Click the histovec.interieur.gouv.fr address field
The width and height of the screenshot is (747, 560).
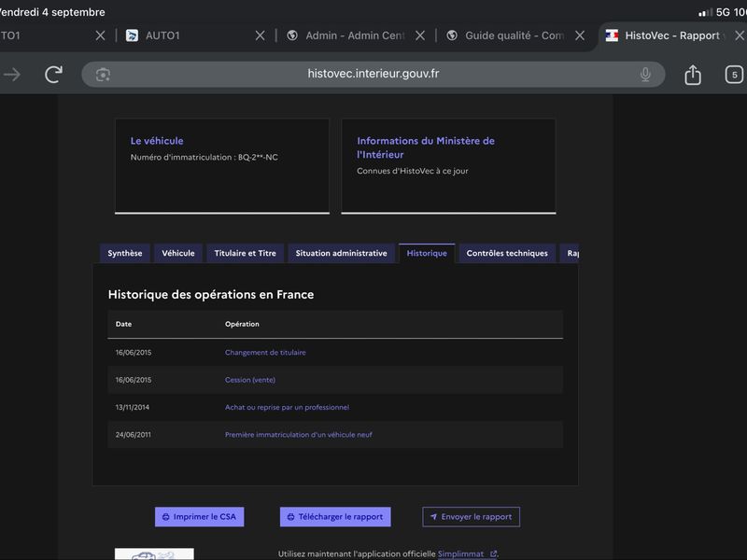pyautogui.click(x=373, y=75)
